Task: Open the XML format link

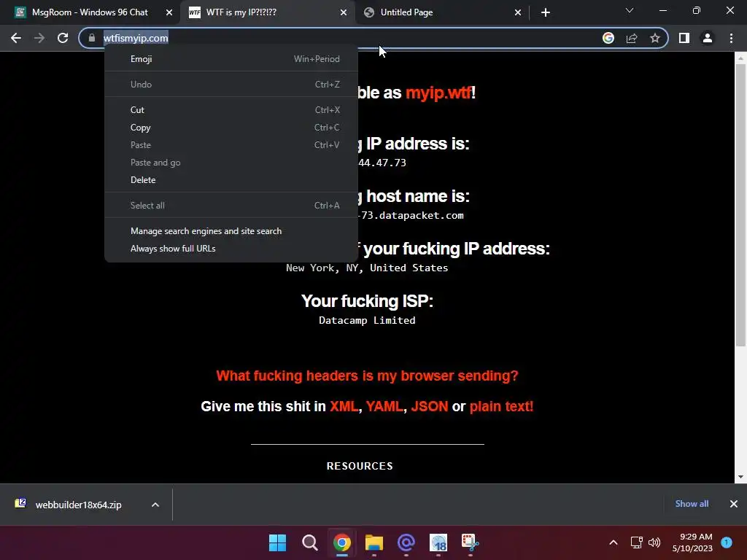Action: tap(344, 406)
